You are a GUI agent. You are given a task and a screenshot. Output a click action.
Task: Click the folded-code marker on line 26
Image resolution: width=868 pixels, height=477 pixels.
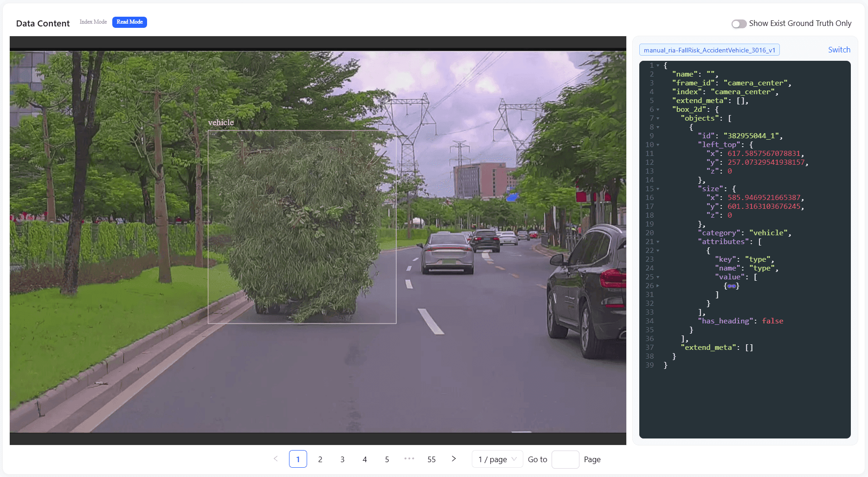point(732,286)
